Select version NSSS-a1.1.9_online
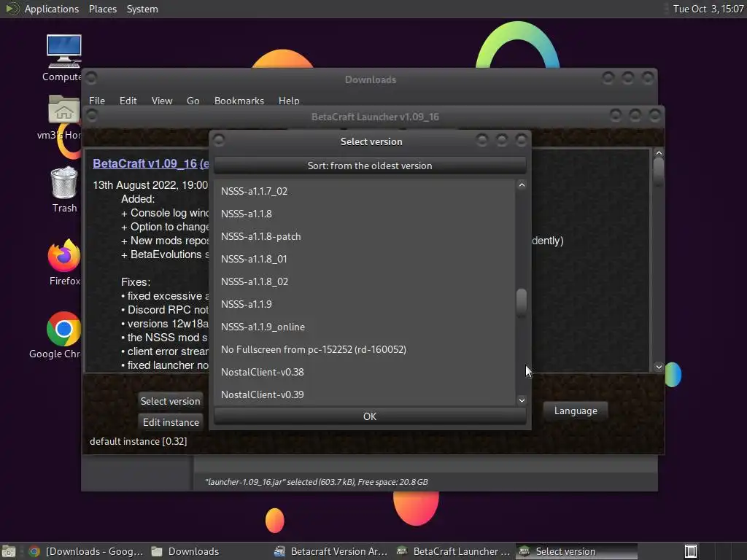Viewport: 747px width, 560px height. 365,327
